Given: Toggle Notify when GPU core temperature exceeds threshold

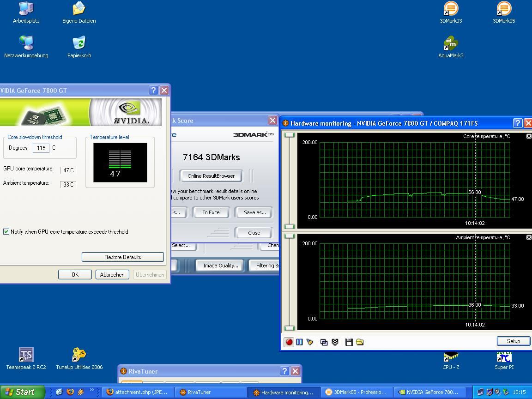Looking at the screenshot, I should pos(6,232).
